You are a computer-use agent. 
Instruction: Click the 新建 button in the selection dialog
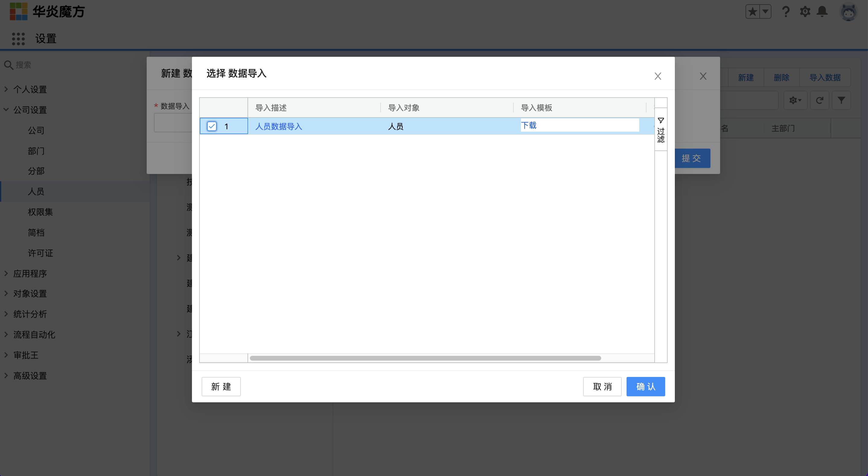[x=221, y=386]
